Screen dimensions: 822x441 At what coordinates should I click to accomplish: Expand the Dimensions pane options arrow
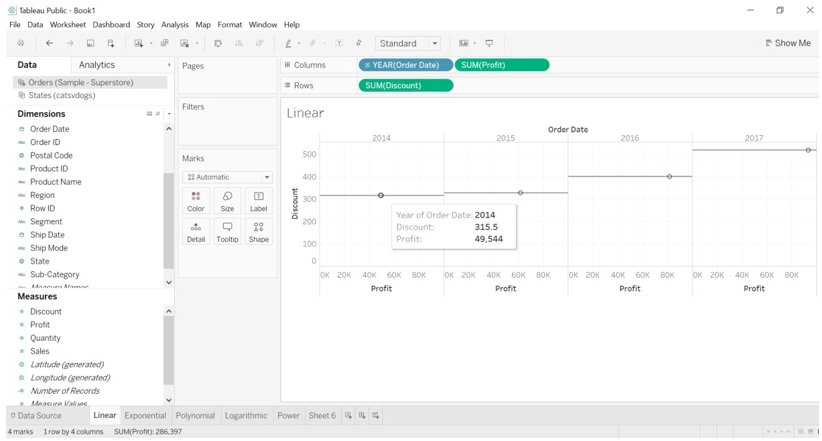169,114
